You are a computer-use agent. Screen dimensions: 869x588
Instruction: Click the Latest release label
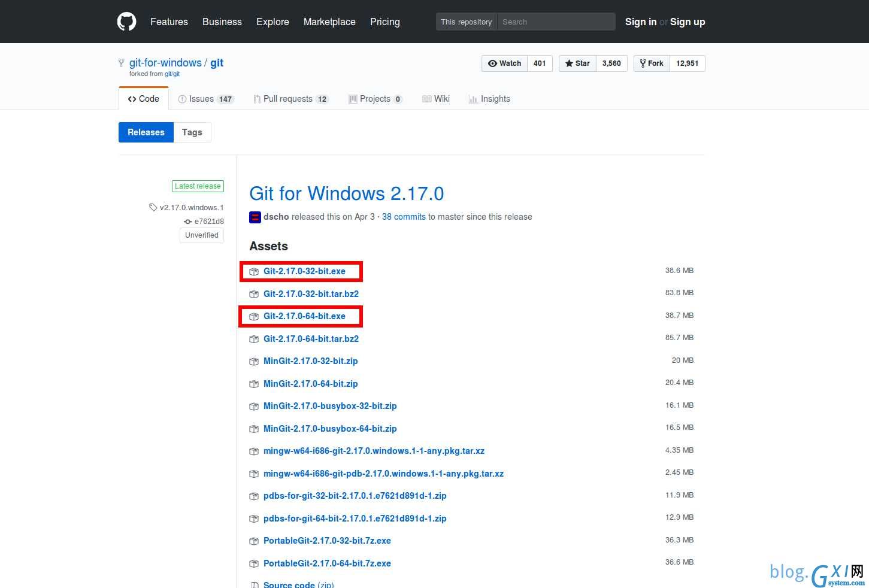pyautogui.click(x=198, y=186)
